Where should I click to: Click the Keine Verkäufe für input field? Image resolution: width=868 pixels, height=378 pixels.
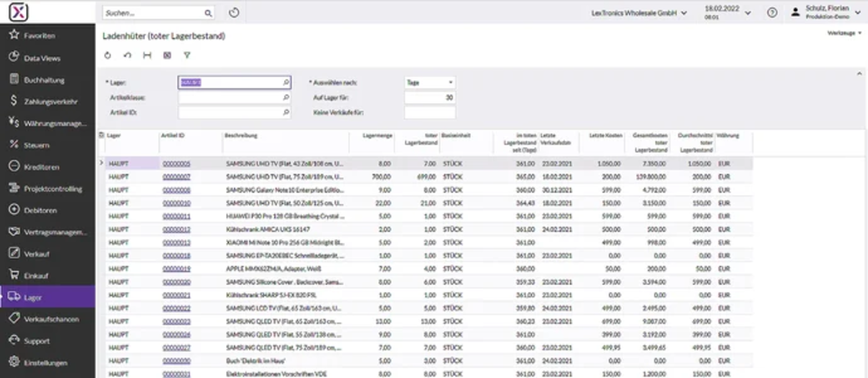click(x=430, y=113)
